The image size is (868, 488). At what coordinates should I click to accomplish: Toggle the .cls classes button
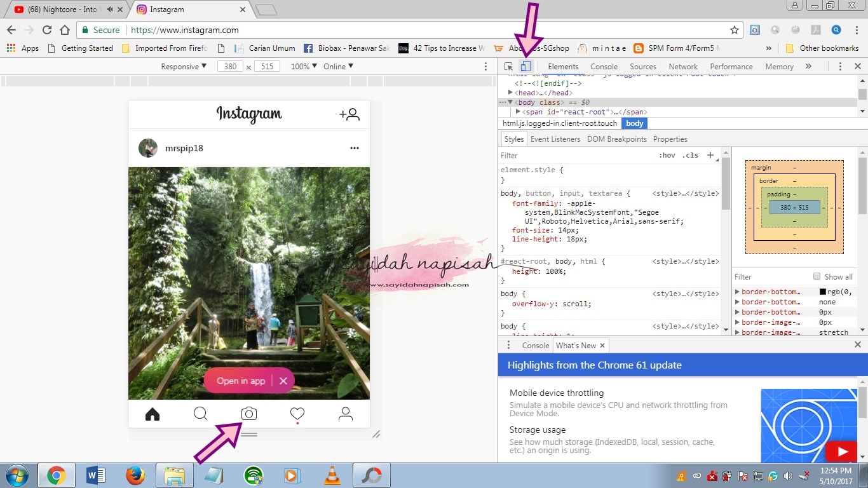(690, 155)
